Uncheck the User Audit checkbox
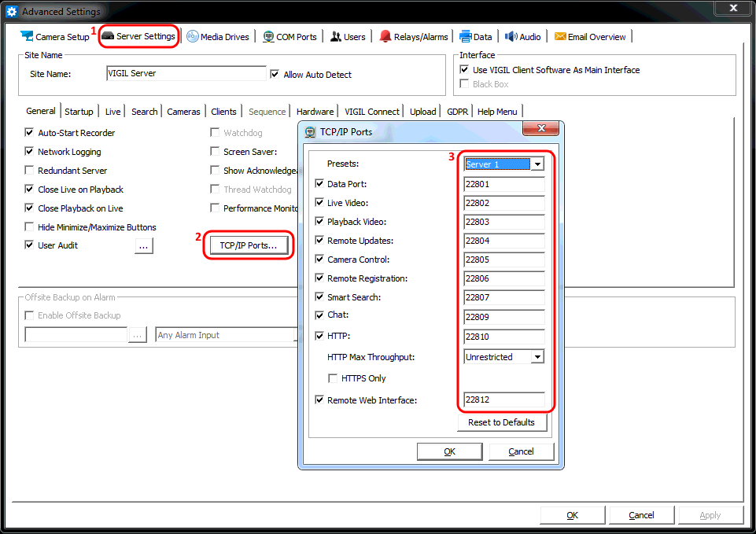 tap(29, 245)
